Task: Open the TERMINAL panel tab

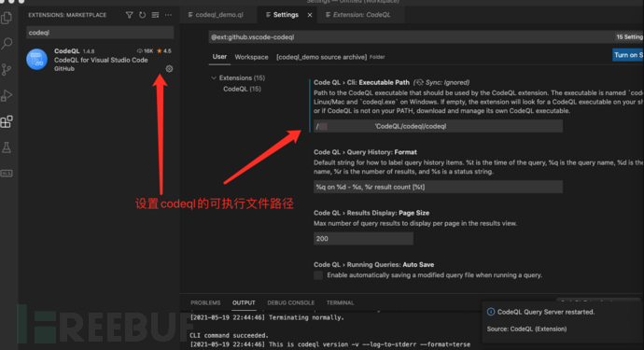Action: [340, 302]
